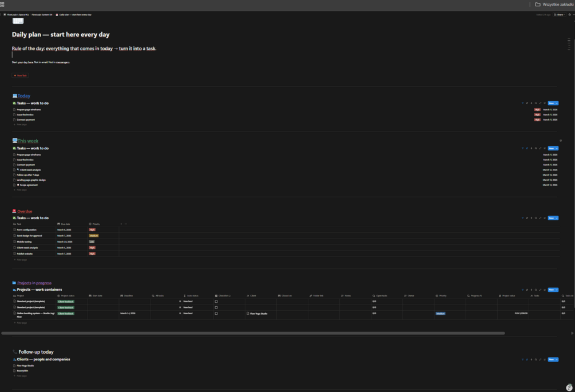This screenshot has height=392, width=575.
Task: Open the page options menu beside the star
Action: (573, 15)
